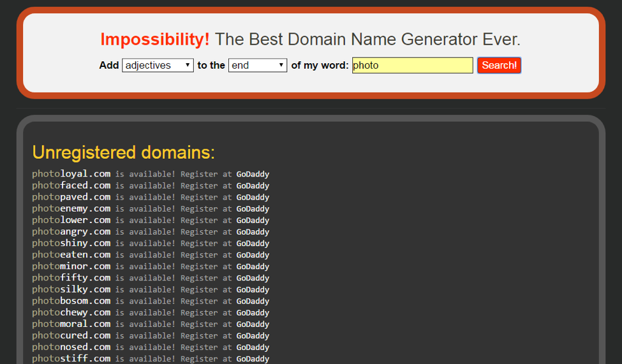
Task: Open GoDaddy link for photoenemy.com
Action: [253, 208]
